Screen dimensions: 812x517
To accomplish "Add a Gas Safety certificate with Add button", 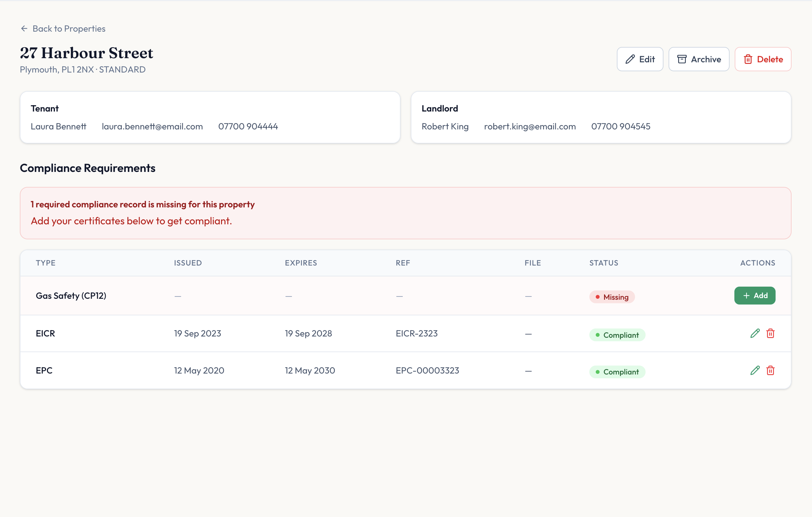I will pyautogui.click(x=754, y=296).
